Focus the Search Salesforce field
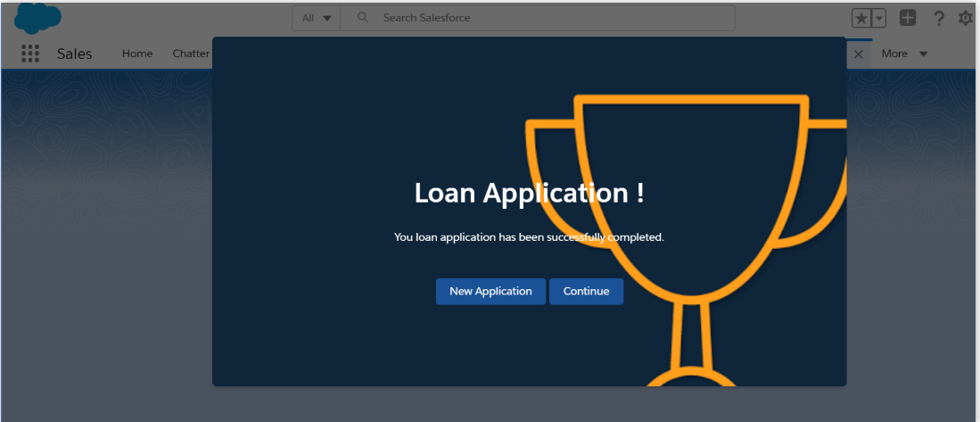This screenshot has width=980, height=422. (538, 18)
